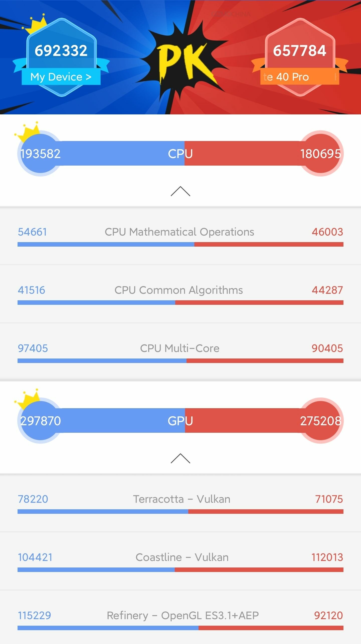Open the Refinery - OpenGL ES3.1+AEP row
Image resolution: width=361 pixels, height=644 pixels.
[180, 618]
